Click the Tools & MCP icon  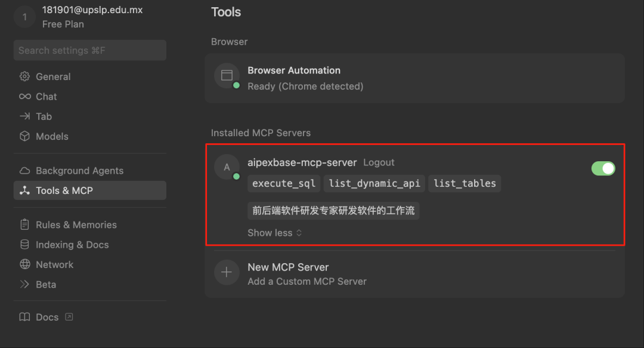(x=24, y=190)
